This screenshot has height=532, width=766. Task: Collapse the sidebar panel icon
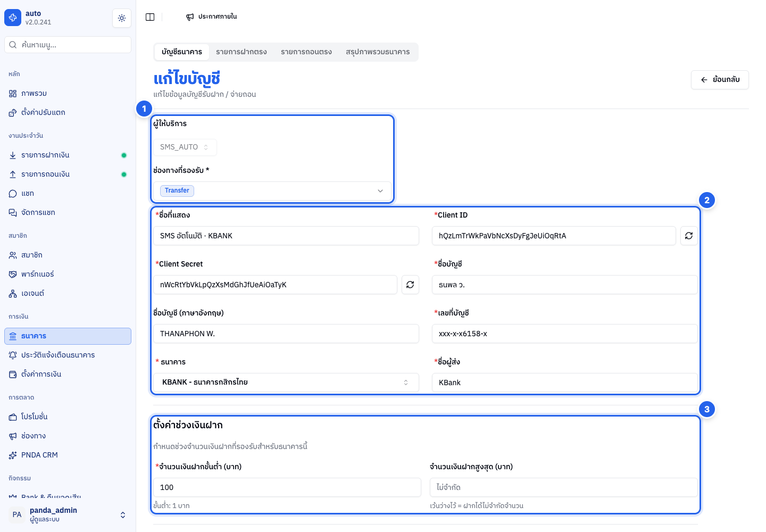[150, 17]
